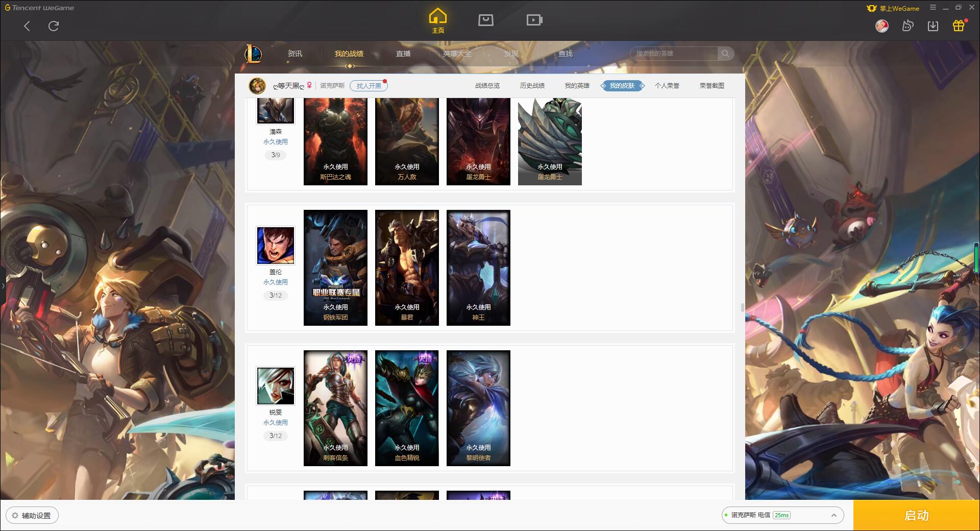Open the 血色精锐 skin card

[x=407, y=408]
